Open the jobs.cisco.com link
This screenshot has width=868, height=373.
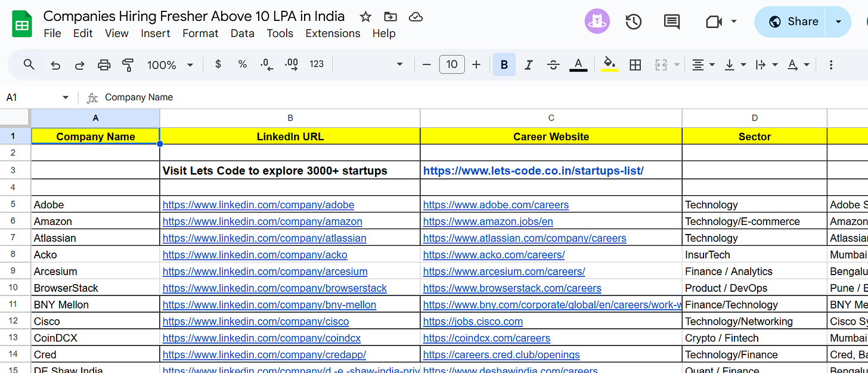pyautogui.click(x=473, y=322)
